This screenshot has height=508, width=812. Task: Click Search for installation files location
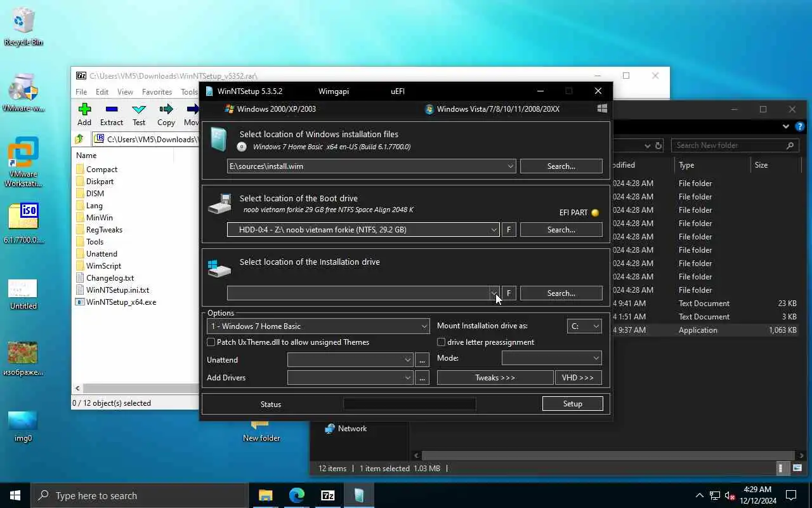pyautogui.click(x=561, y=166)
